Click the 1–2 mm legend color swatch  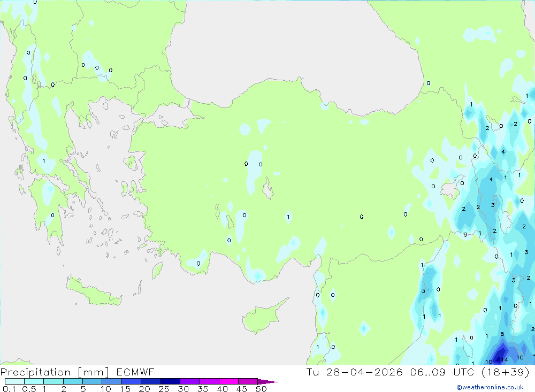[x=53, y=381]
